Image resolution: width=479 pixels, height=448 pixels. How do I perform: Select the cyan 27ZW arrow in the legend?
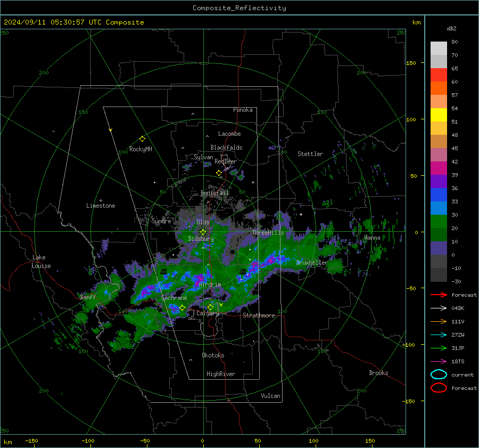pos(439,335)
